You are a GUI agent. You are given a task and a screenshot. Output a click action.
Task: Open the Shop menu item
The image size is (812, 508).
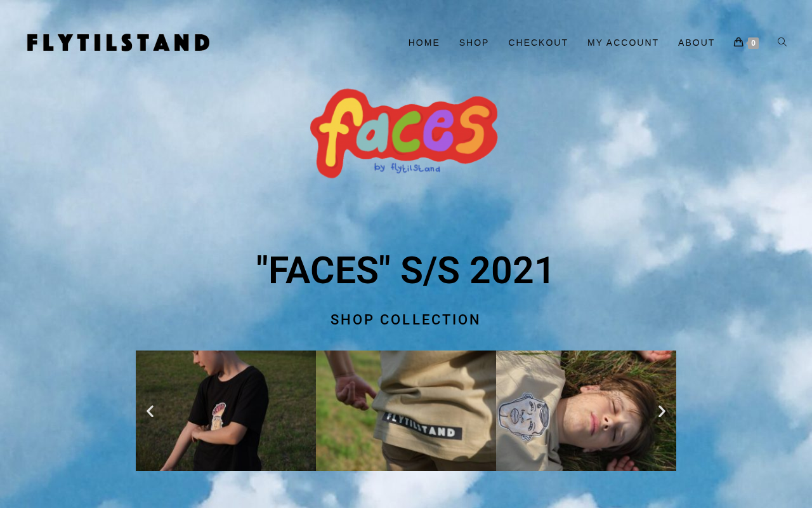coord(474,43)
